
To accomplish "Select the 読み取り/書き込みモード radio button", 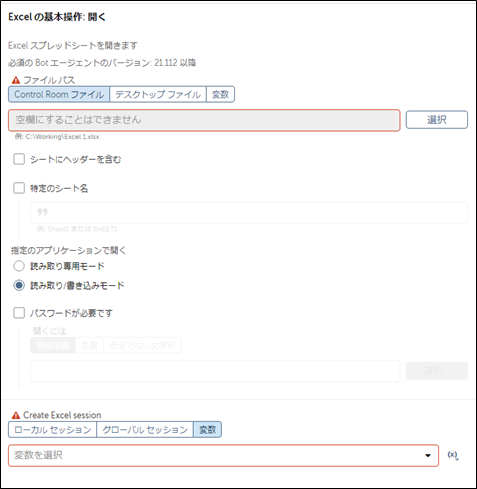I will point(19,285).
